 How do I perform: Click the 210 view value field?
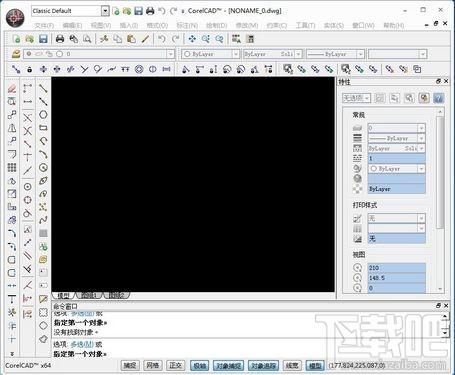[396, 268]
